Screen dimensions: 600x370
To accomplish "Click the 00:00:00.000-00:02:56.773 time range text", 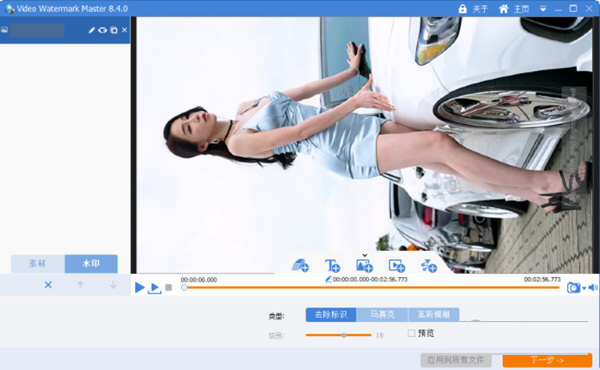I will point(370,279).
